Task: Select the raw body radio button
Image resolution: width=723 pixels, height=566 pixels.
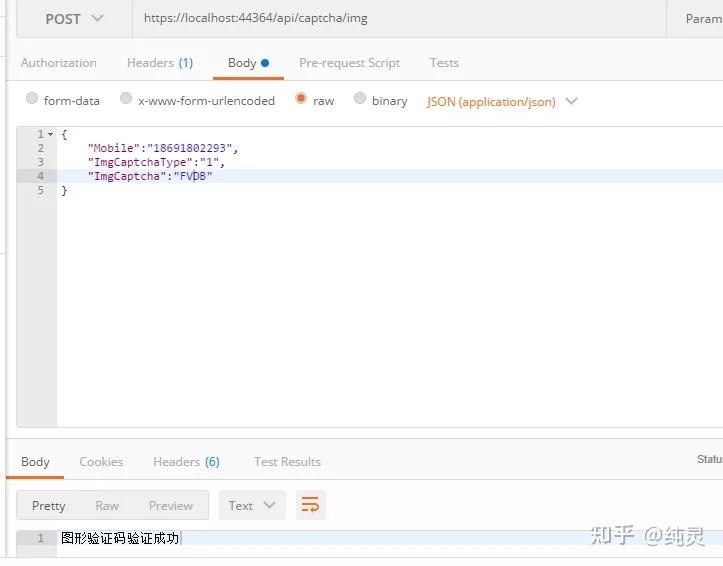Action: [301, 98]
